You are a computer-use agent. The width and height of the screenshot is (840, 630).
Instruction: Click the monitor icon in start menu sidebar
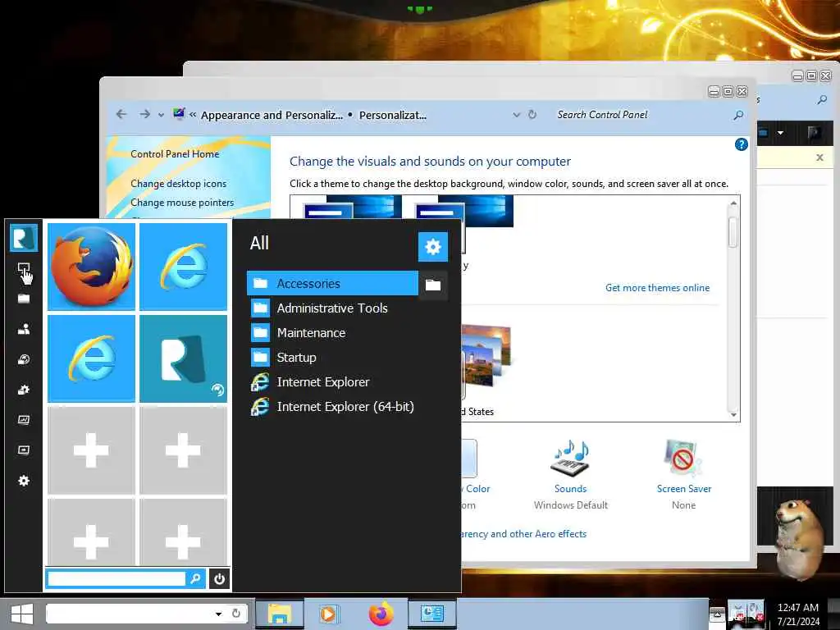point(24,268)
